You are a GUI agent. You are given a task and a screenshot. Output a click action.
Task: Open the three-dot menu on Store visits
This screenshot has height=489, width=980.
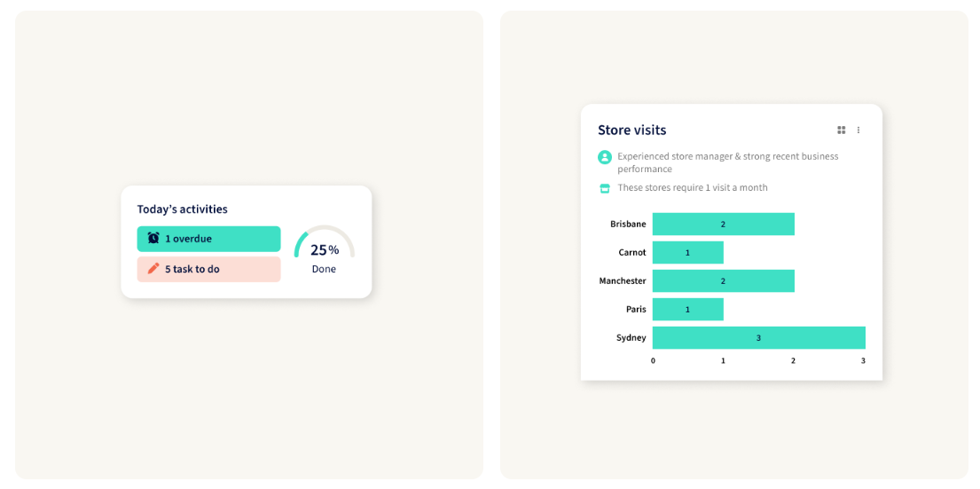click(x=858, y=130)
